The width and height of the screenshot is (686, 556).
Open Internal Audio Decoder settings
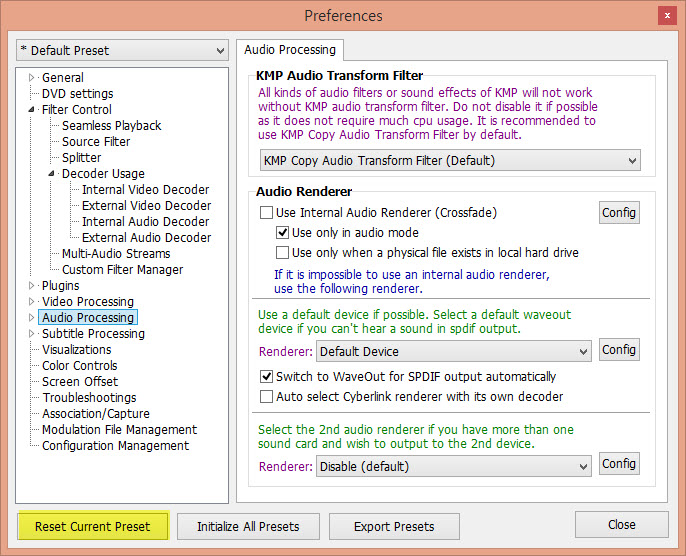tap(145, 221)
